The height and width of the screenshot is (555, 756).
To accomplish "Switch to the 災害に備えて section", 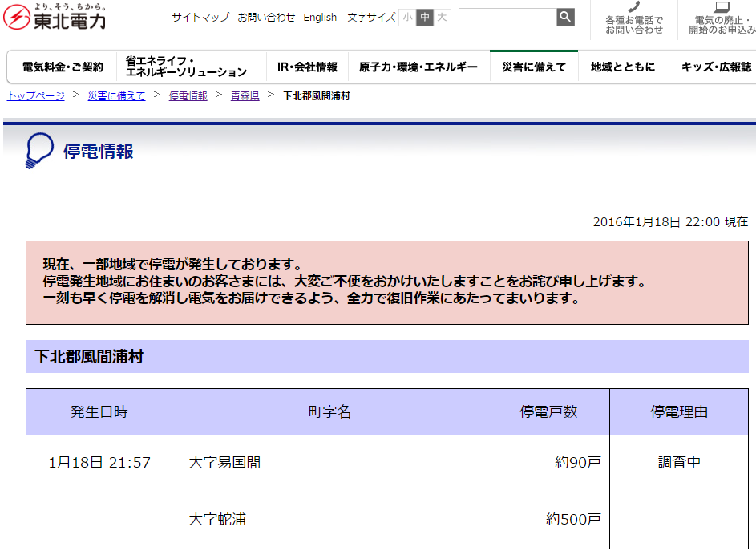I will 533,68.
